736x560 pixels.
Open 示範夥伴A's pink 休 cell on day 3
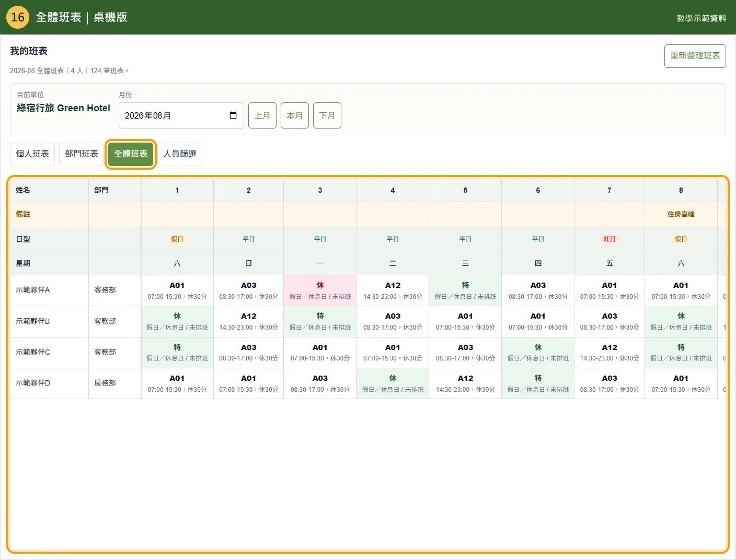[x=320, y=290]
